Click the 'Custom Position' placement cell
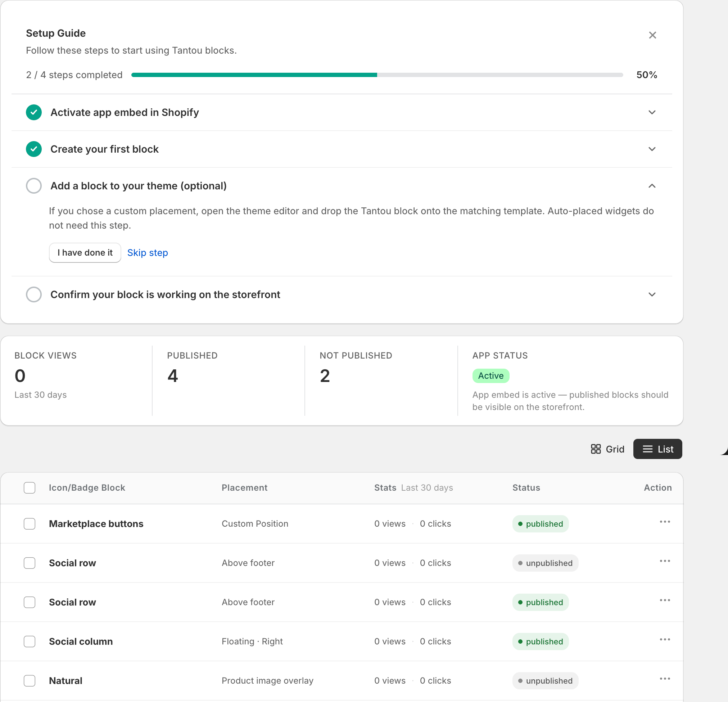The width and height of the screenshot is (728, 702). coord(255,523)
